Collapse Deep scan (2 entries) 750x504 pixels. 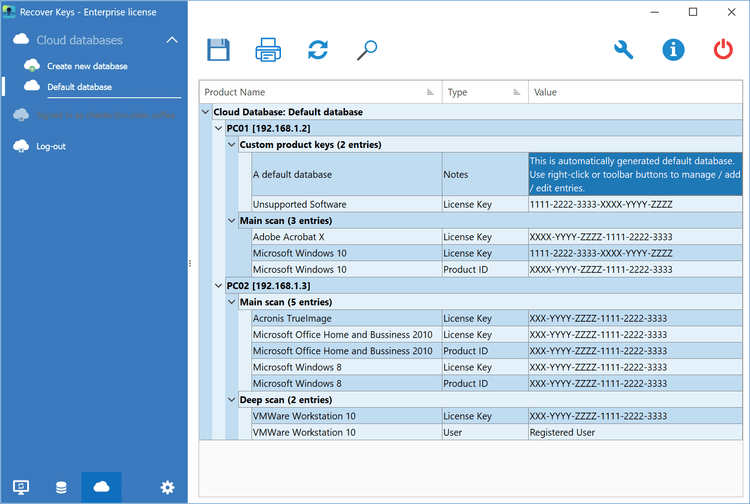click(232, 399)
